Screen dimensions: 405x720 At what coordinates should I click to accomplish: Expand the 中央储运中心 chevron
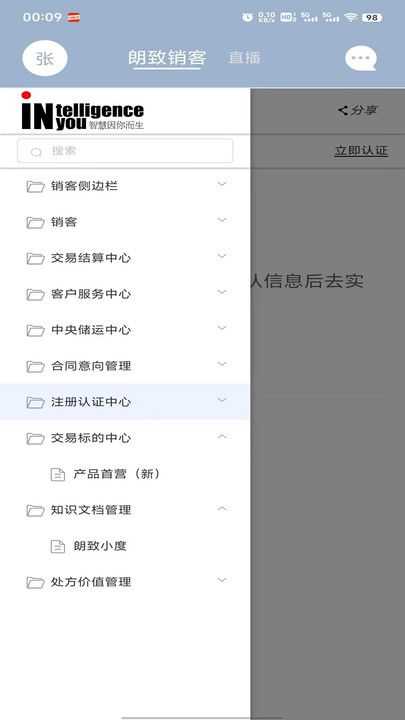click(x=222, y=328)
